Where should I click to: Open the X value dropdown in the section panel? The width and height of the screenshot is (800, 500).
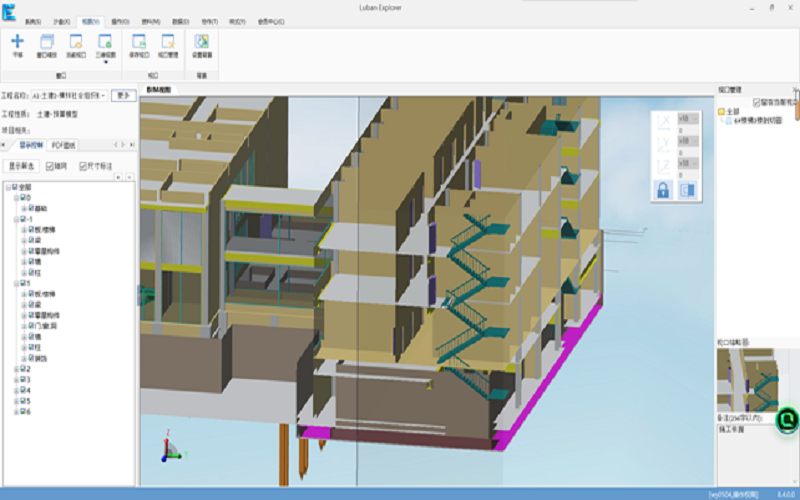tap(688, 118)
